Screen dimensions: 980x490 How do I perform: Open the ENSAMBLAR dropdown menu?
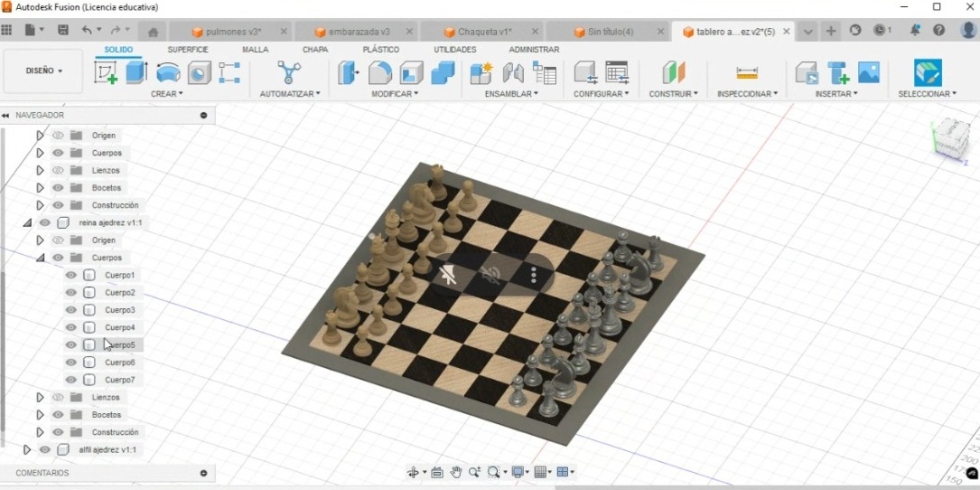coord(511,94)
